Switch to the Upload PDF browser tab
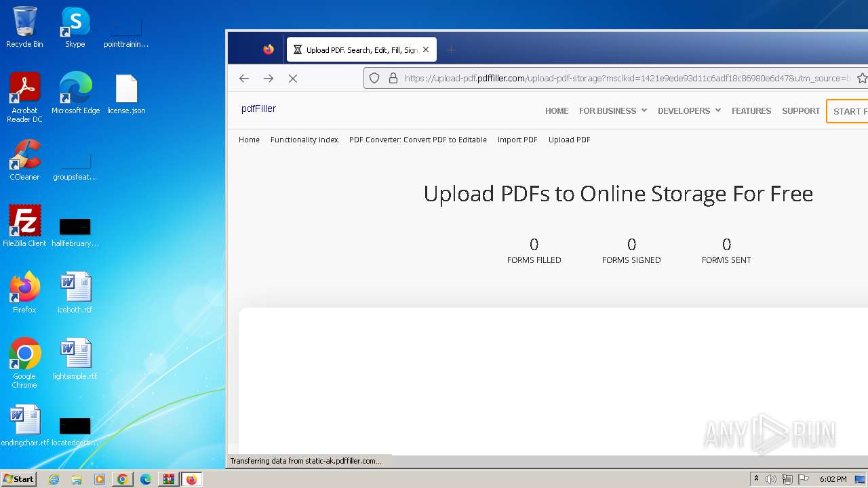Screen dimensions: 868x488 (x=361, y=49)
